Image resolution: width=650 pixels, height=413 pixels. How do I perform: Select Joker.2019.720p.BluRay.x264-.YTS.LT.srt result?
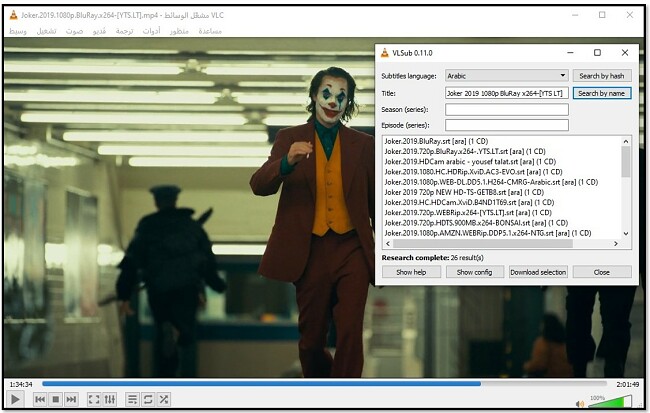465,151
